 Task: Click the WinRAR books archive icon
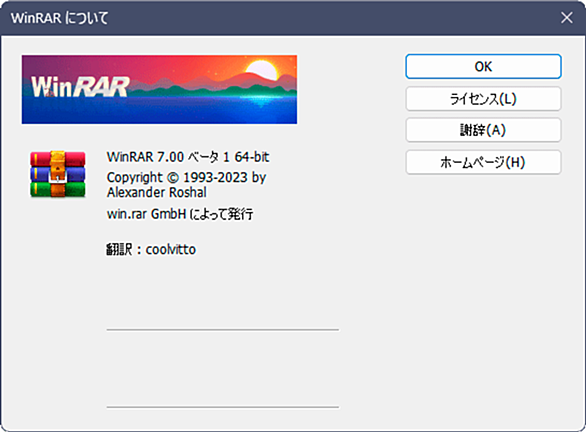click(58, 174)
